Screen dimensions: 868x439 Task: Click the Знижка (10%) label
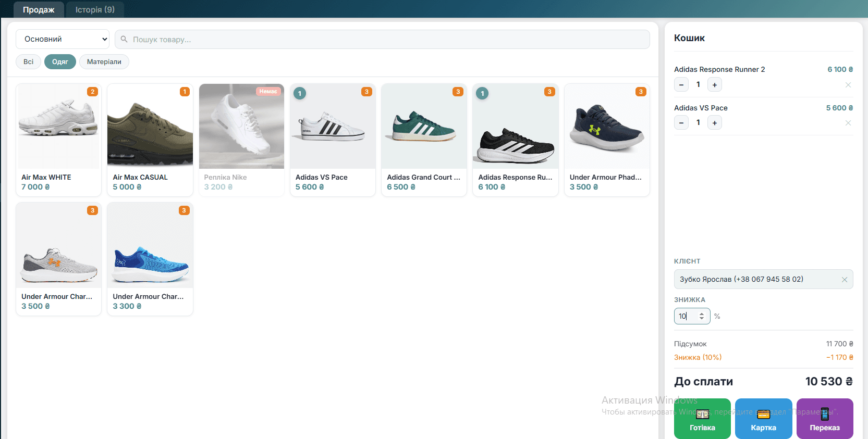698,357
